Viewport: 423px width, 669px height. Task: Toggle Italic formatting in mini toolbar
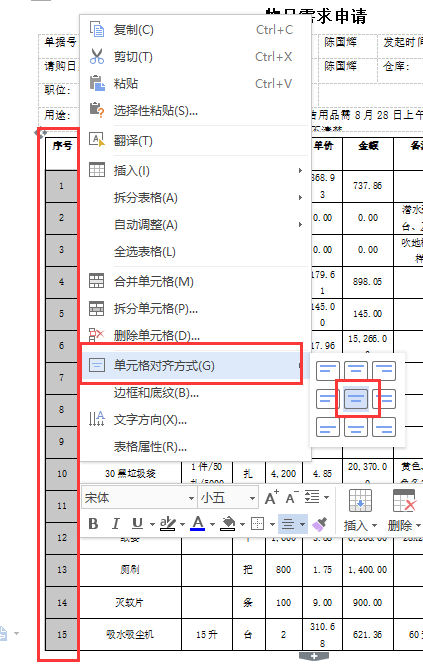pos(115,524)
